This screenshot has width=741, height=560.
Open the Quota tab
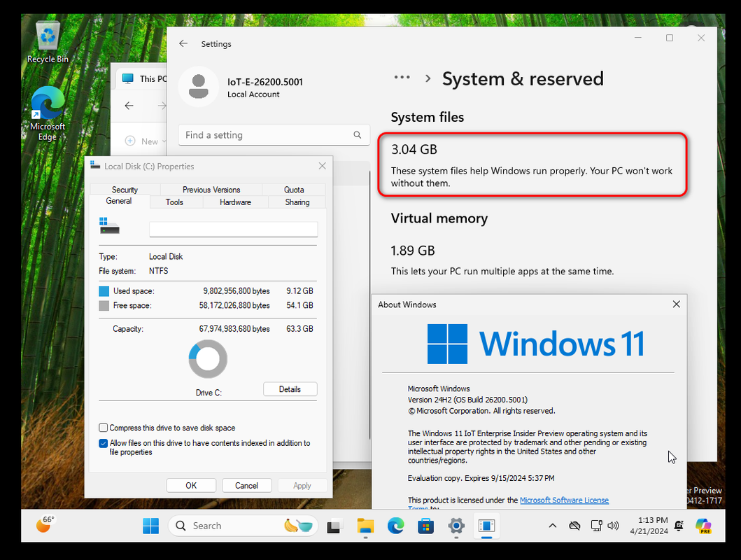[x=294, y=190]
